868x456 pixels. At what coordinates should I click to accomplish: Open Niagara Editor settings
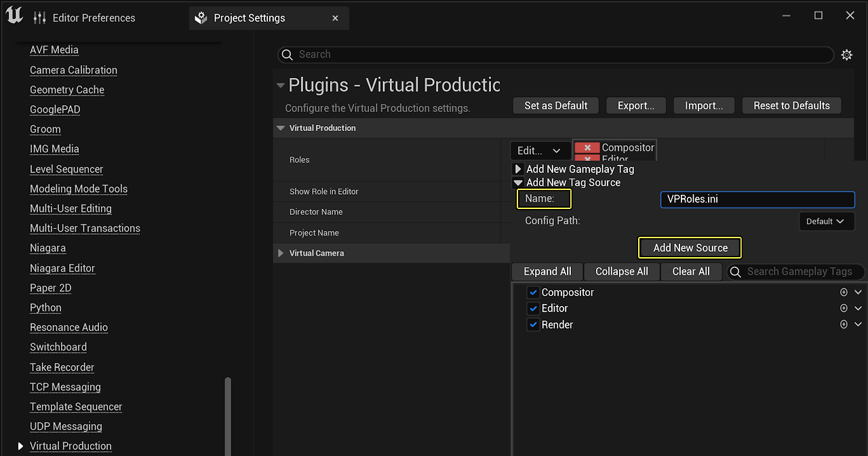62,268
